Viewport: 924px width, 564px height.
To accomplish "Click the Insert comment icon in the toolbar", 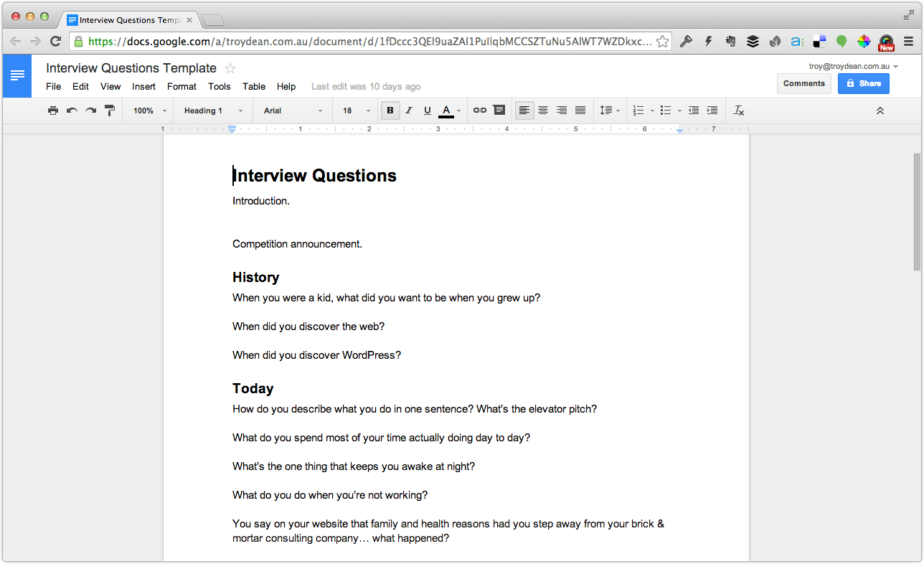I will click(499, 111).
